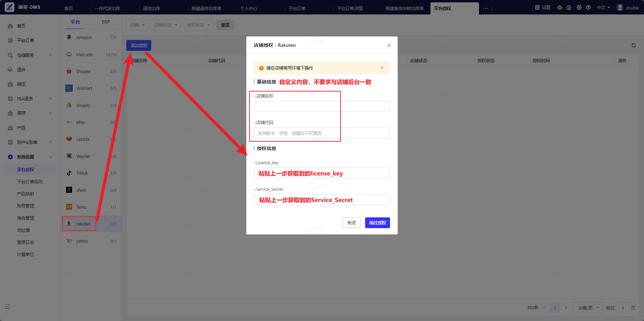Select the Shopify platform icon
This screenshot has width=644, height=321.
click(x=69, y=105)
